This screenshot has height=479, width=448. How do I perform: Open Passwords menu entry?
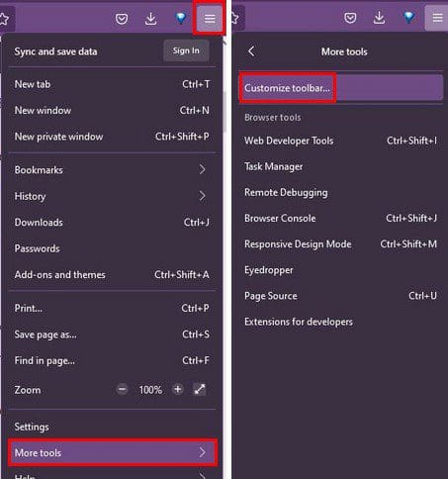pyautogui.click(x=112, y=248)
